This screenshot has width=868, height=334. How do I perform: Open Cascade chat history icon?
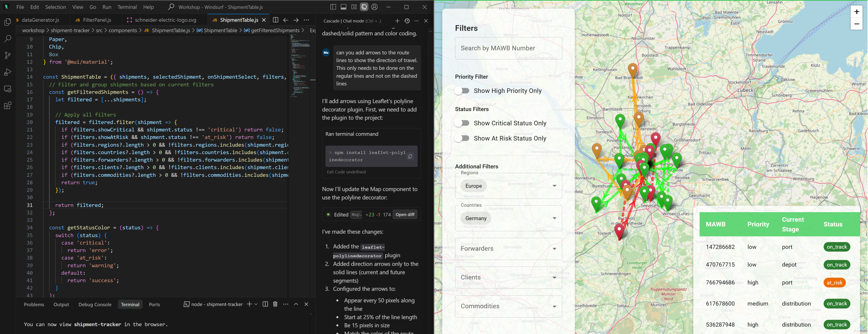point(407,21)
